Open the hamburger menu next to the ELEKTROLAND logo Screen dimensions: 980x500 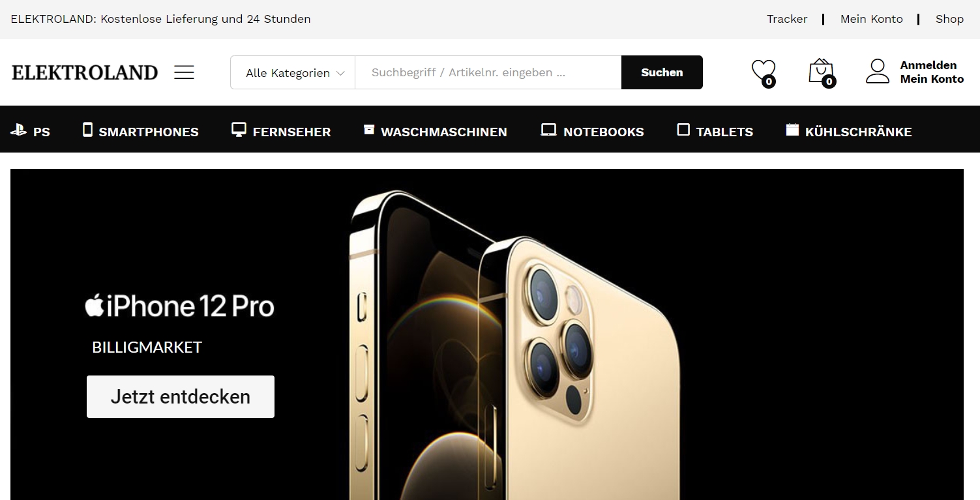pyautogui.click(x=184, y=72)
